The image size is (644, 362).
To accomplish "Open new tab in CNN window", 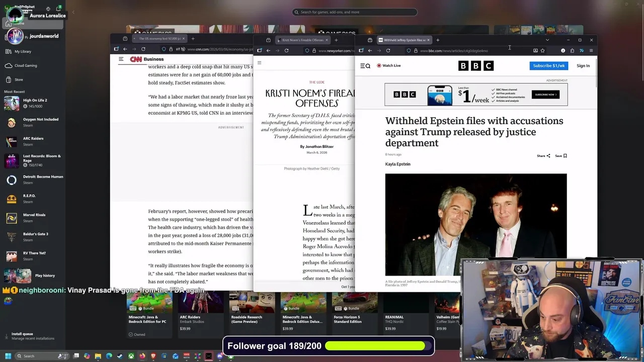I will (193, 38).
